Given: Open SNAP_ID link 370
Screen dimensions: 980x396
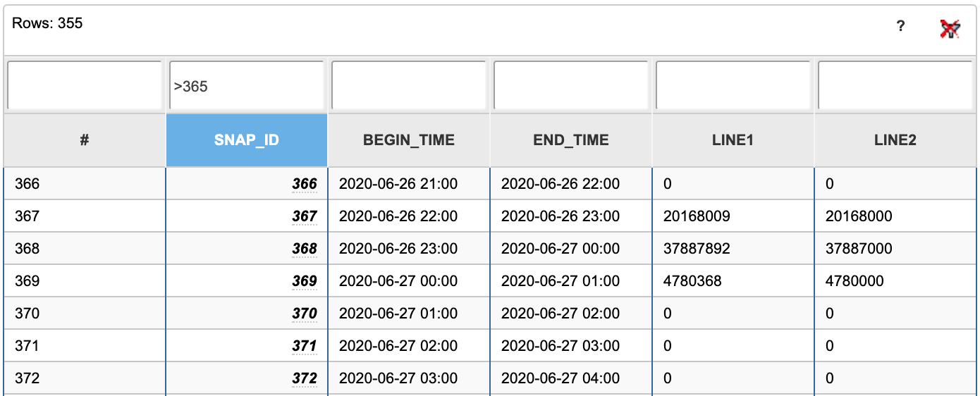Looking at the screenshot, I should point(305,314).
